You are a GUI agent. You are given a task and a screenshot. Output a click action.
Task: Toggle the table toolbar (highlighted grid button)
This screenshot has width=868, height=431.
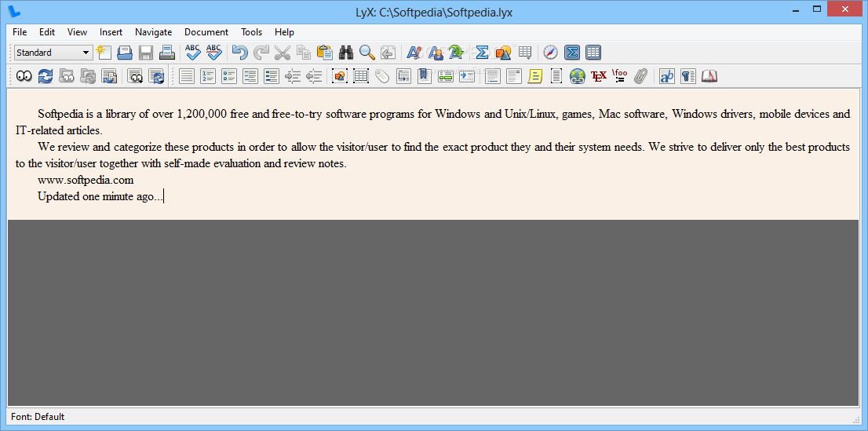(593, 53)
